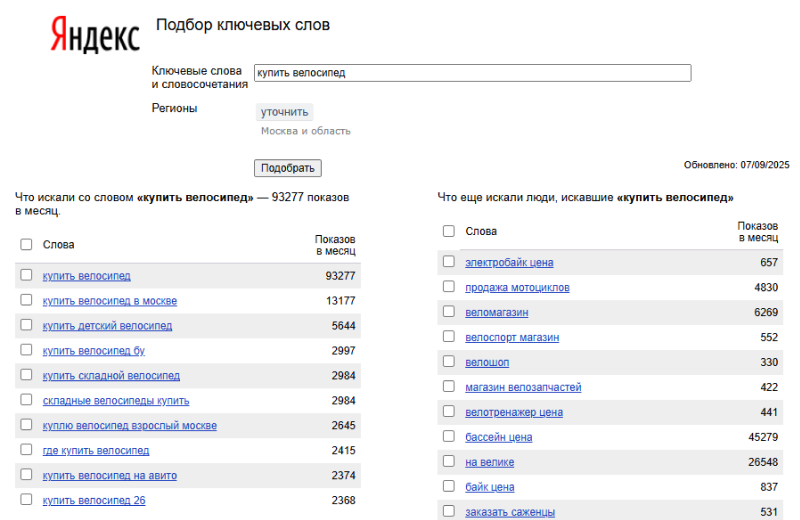Open the где купить велосипед link
This screenshot has height=520, width=800.
click(x=96, y=451)
